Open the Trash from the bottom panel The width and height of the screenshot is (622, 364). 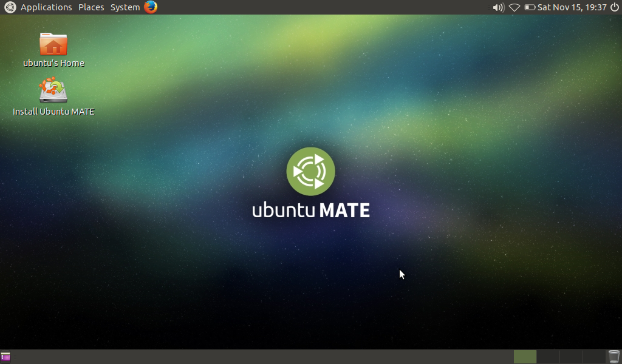613,357
